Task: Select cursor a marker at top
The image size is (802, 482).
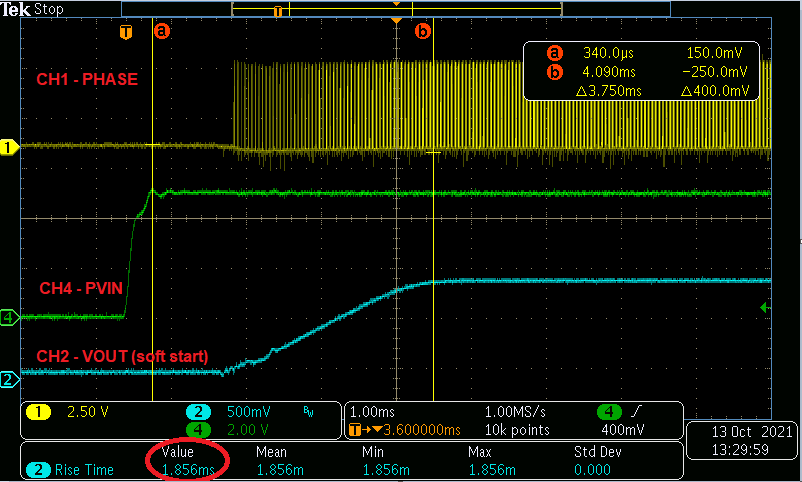Action: point(162,32)
